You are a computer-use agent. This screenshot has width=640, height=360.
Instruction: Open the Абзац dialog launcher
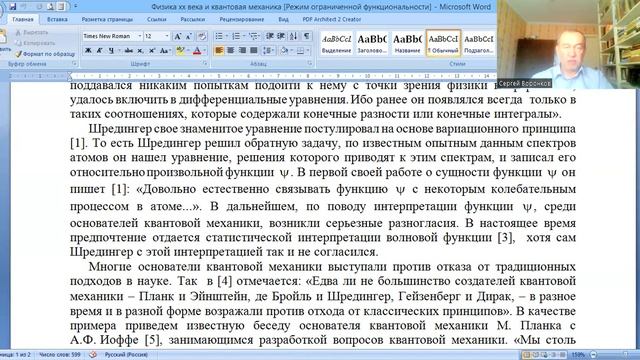coord(310,64)
